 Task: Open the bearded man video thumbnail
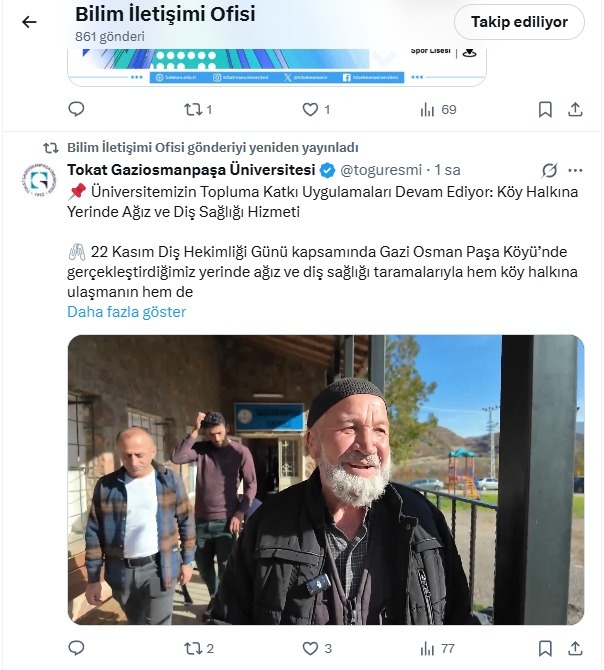click(326, 480)
